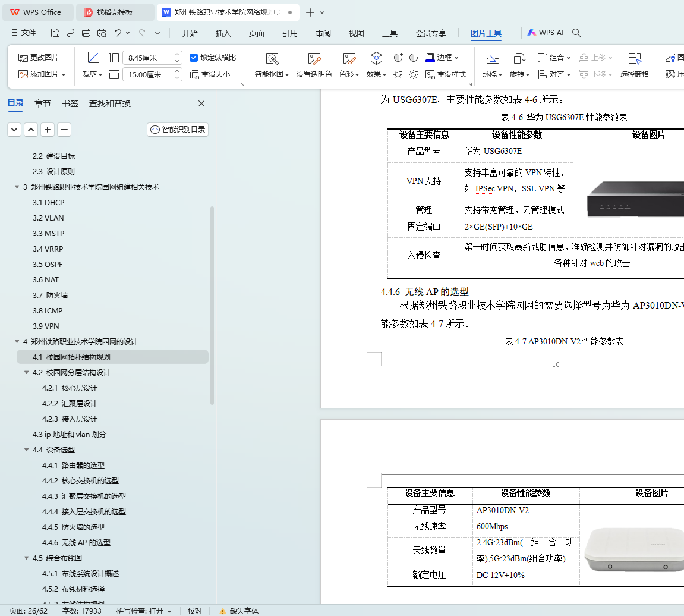
Task: Click the minus button to collapse outline levels
Action: (x=64, y=130)
